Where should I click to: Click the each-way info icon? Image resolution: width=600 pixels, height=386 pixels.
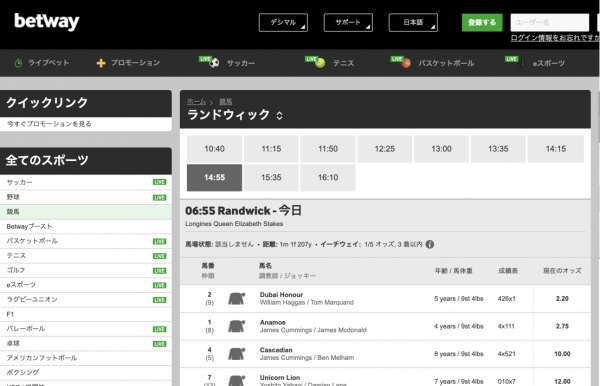pos(430,244)
